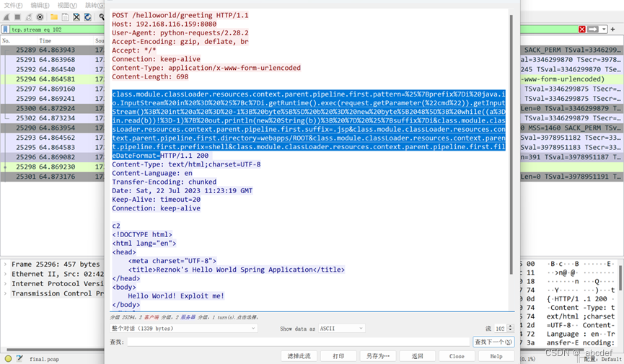Viewport: 624px width, 364px height.
Task: Click the reload capture file icon
Action: pos(87,17)
